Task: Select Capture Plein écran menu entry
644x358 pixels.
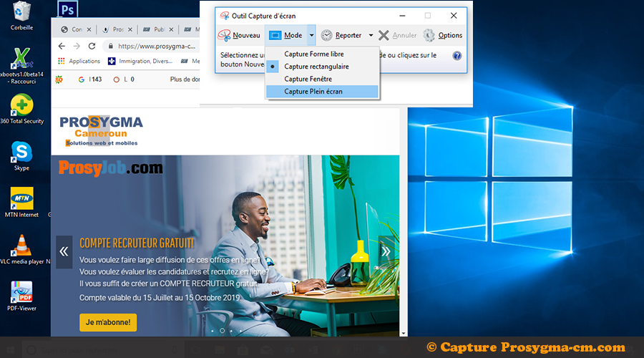Action: (x=321, y=92)
